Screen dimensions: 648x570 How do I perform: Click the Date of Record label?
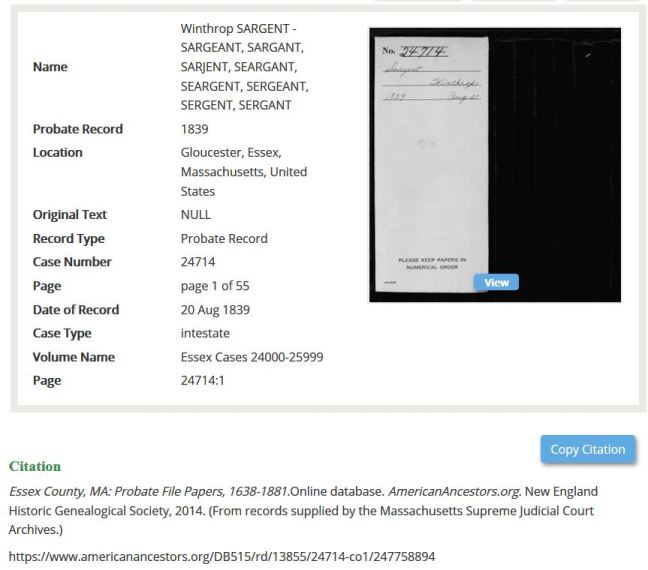tap(75, 310)
